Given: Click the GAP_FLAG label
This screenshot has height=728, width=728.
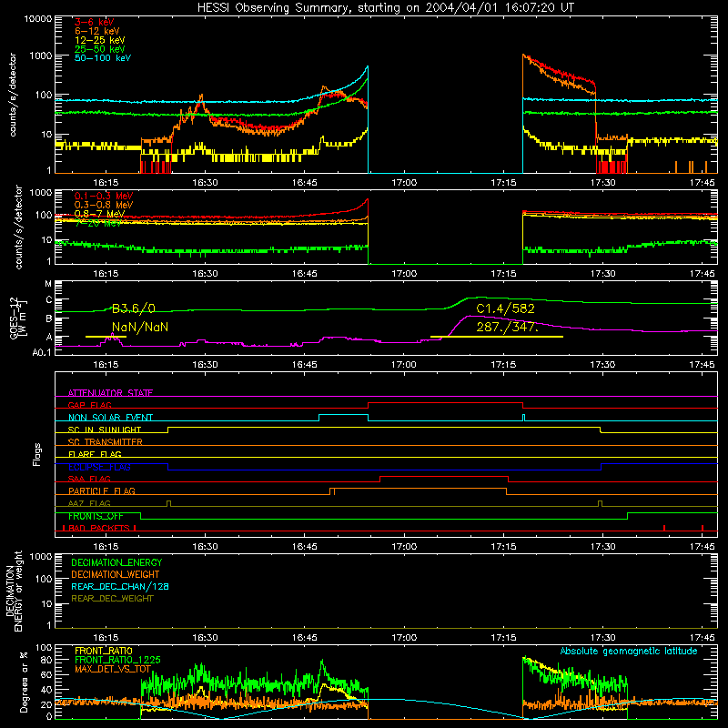Looking at the screenshot, I should click(x=89, y=405).
